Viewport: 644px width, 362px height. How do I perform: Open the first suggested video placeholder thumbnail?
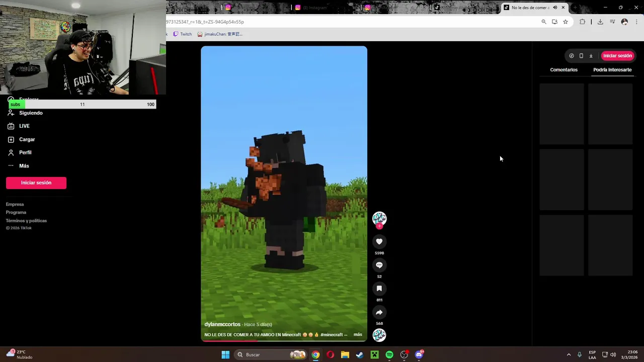point(562,114)
